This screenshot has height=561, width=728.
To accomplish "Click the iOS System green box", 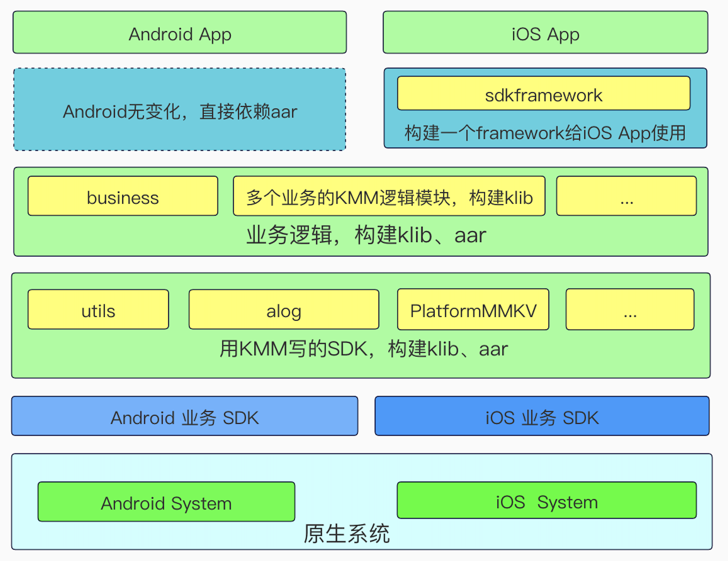I will pos(547,500).
